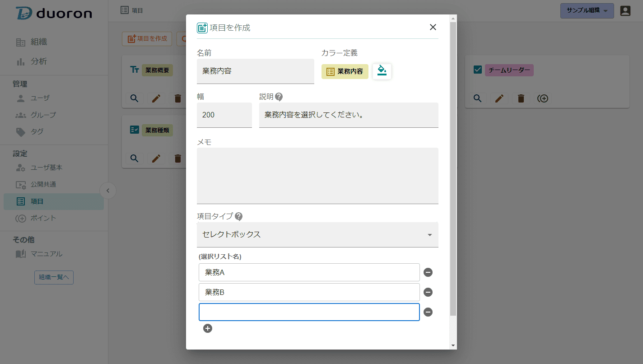Remove the 業務A list entry
Screen dimensions: 643x364
[x=428, y=272]
